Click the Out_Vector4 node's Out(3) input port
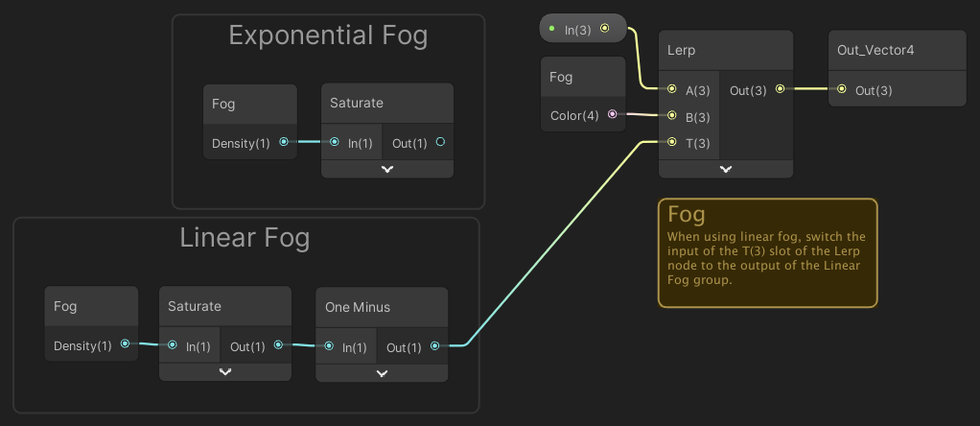This screenshot has width=980, height=426. coord(841,89)
